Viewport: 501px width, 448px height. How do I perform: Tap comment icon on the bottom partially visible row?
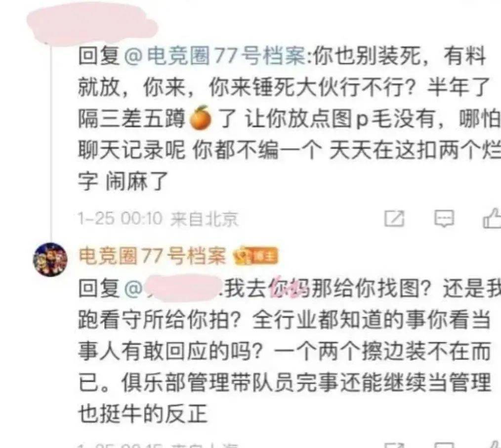tap(444, 446)
